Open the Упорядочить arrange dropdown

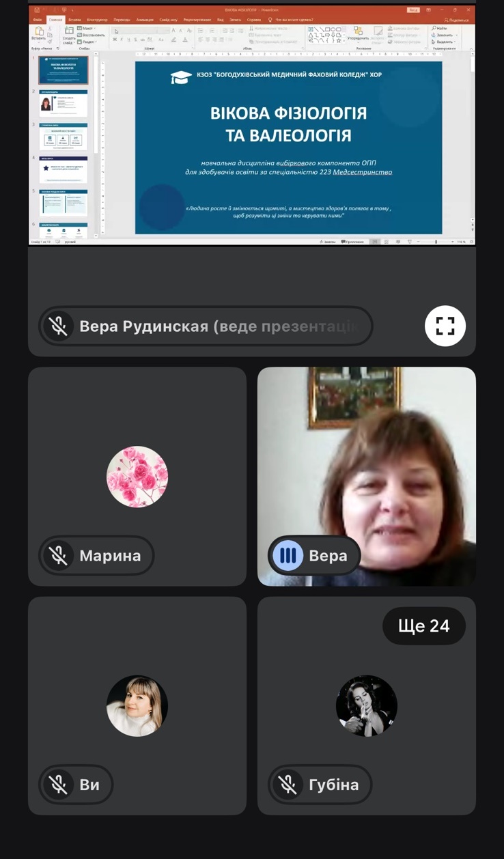click(x=359, y=33)
